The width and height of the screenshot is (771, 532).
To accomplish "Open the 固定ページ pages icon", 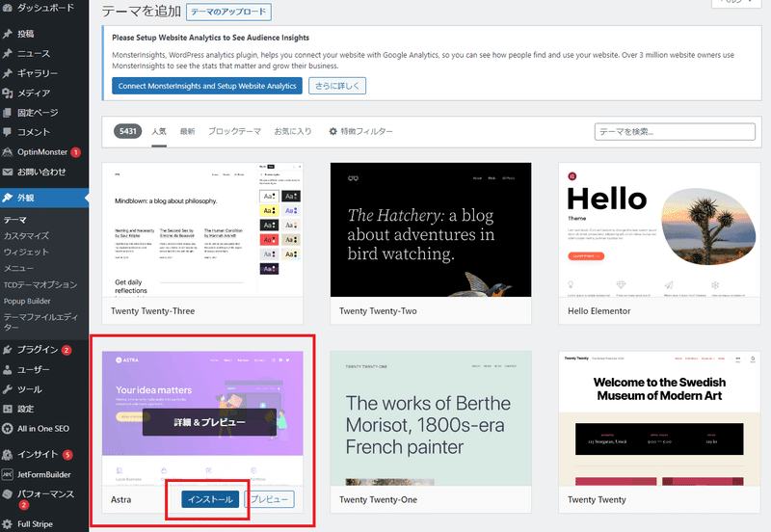I will pos(7,113).
